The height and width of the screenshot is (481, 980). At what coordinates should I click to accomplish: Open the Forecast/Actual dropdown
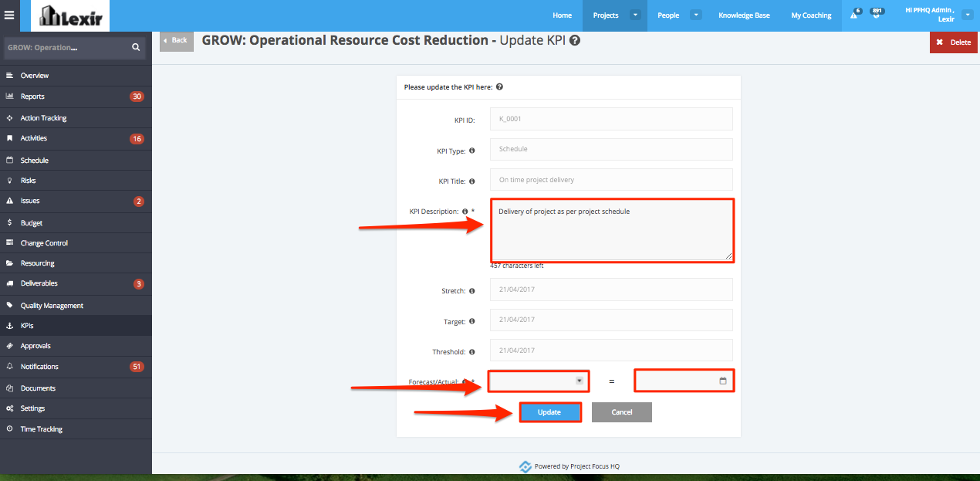[539, 381]
